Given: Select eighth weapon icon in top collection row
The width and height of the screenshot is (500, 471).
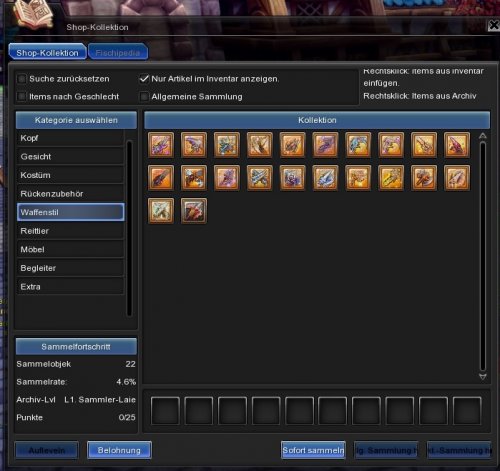Looking at the screenshot, I should pyautogui.click(x=391, y=145).
